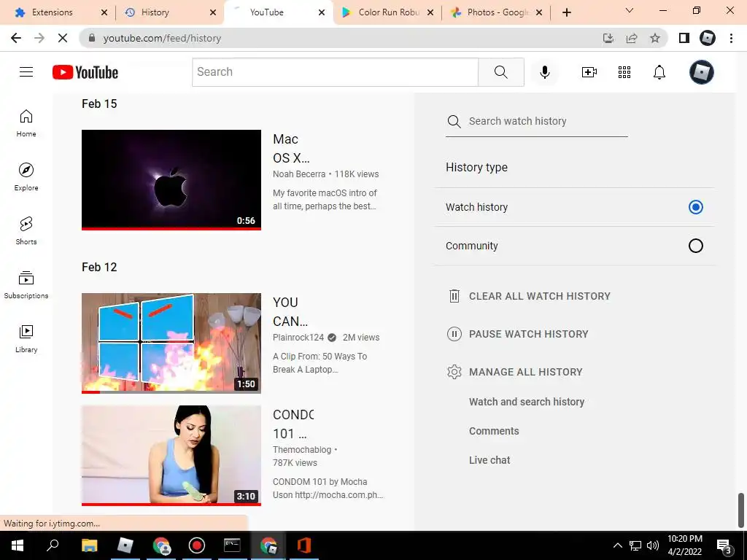Open Explore in sidebar

[x=26, y=177]
